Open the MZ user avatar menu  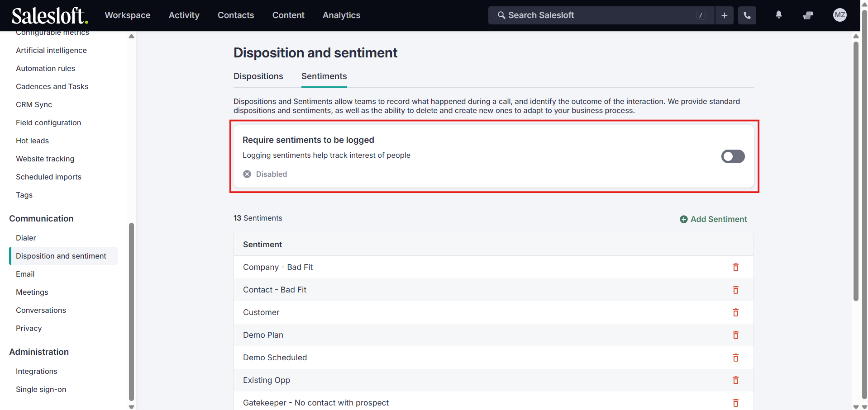click(x=840, y=15)
